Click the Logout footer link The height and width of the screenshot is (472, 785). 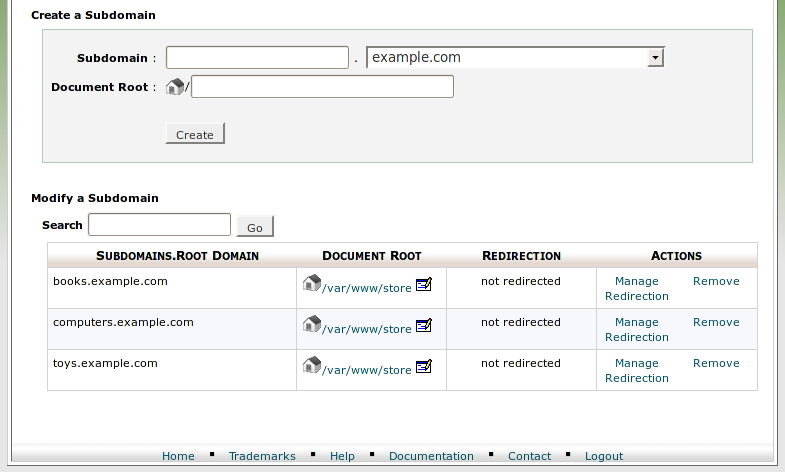604,456
